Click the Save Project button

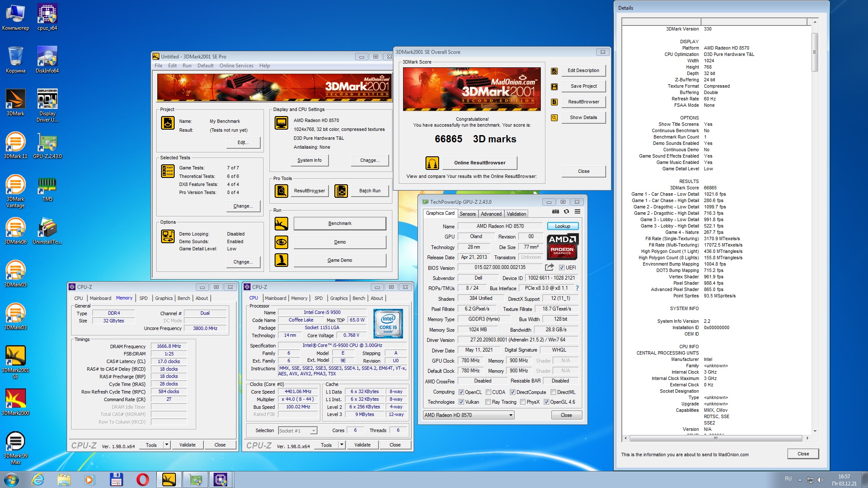point(584,86)
